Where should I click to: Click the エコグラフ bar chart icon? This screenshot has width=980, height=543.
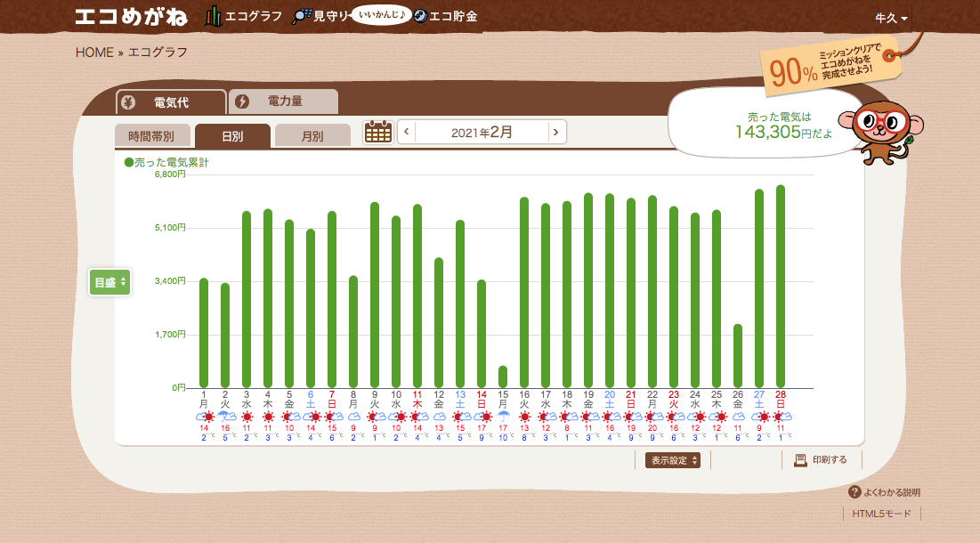click(214, 16)
